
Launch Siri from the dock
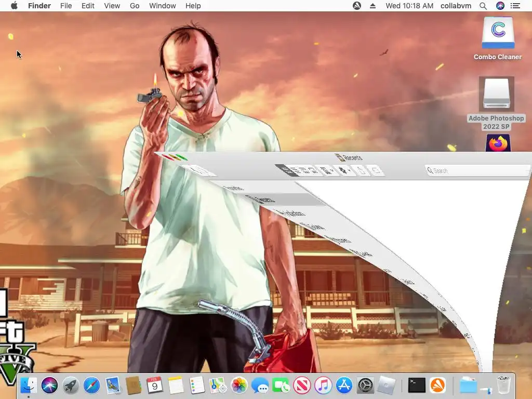tap(49, 385)
